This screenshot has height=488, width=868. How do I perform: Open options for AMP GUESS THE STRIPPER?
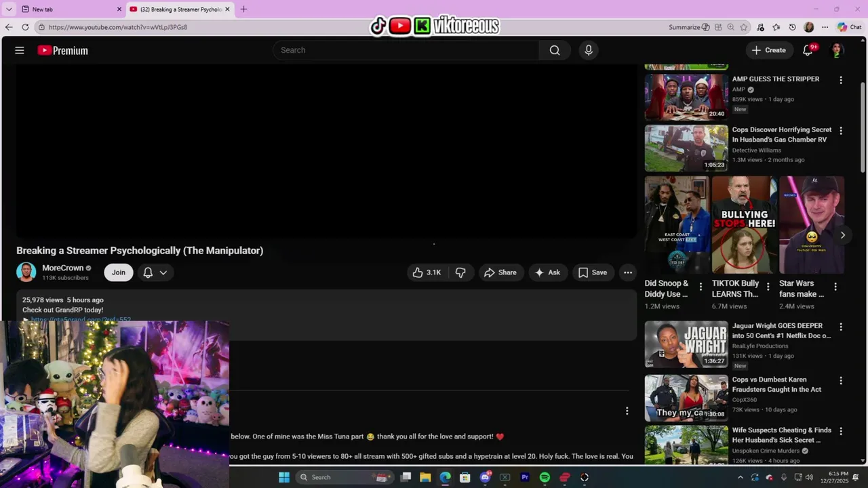[x=841, y=80]
